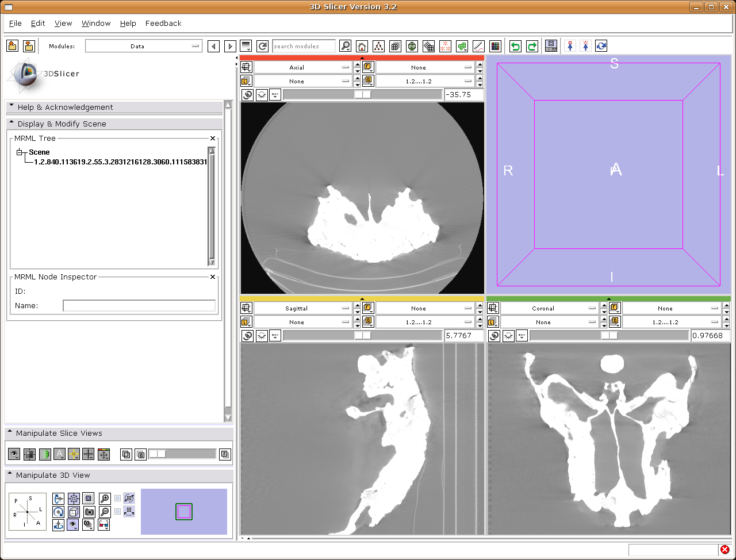Open the Axial orientation dropdown
The image size is (736, 560).
[x=303, y=67]
